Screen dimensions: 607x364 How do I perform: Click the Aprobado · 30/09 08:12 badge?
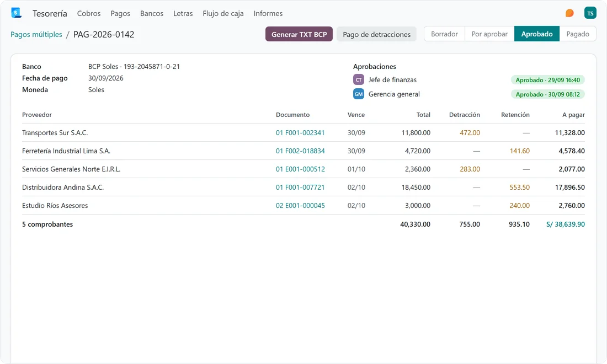click(x=547, y=94)
